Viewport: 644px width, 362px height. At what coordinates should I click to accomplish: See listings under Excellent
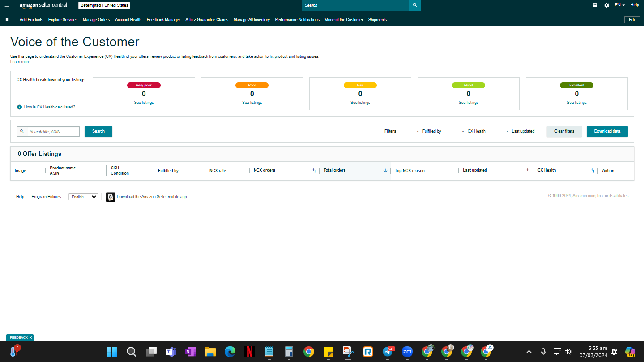pos(577,103)
